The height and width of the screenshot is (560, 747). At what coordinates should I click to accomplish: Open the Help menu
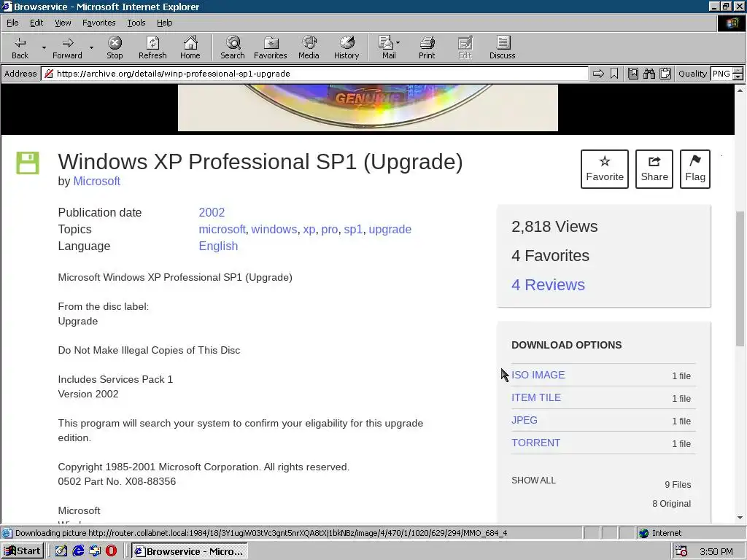point(164,23)
